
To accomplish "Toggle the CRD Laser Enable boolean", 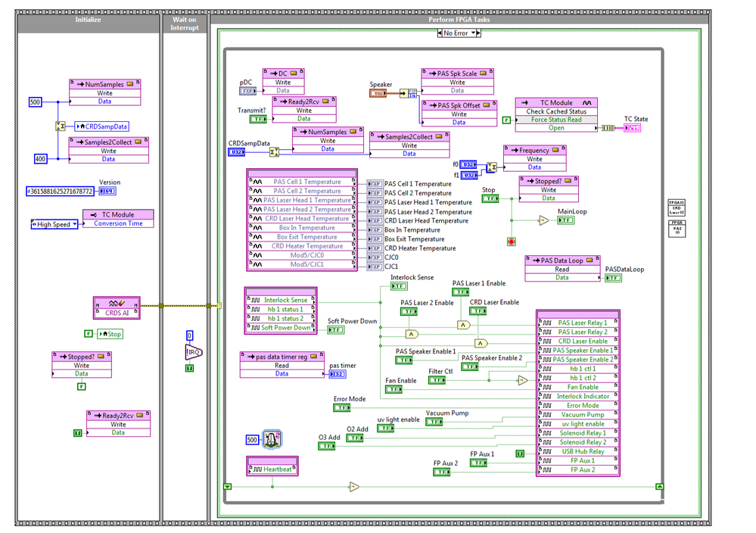I will 478,311.
